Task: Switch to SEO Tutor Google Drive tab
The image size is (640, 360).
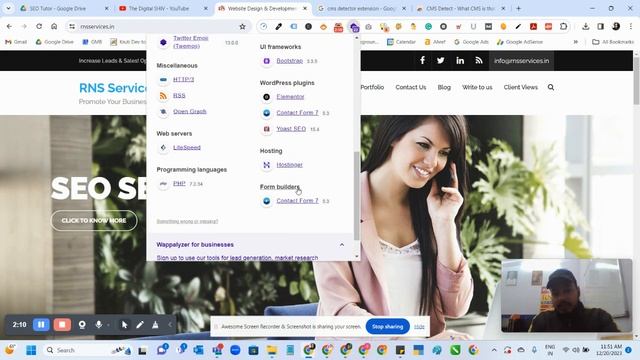Action: pyautogui.click(x=64, y=8)
